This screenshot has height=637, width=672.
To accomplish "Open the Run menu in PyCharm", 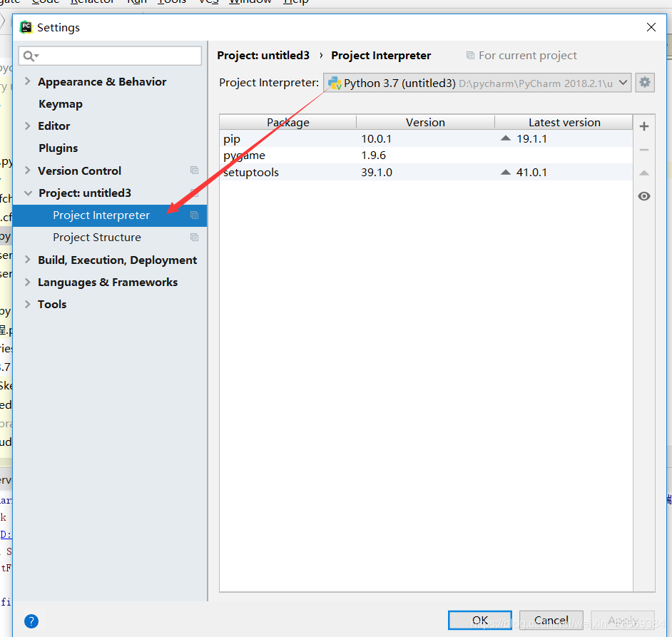I will (137, 2).
